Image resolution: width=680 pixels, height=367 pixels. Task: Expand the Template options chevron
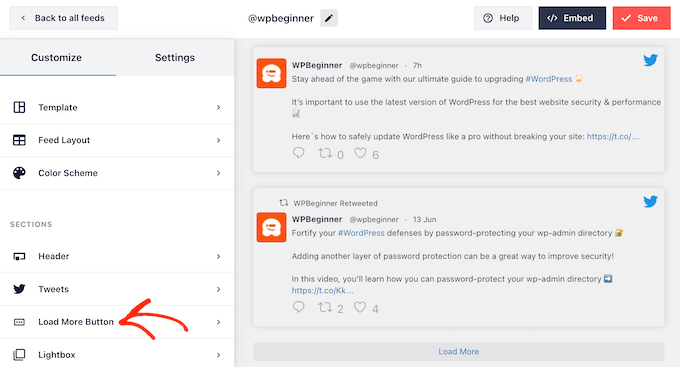click(x=219, y=107)
